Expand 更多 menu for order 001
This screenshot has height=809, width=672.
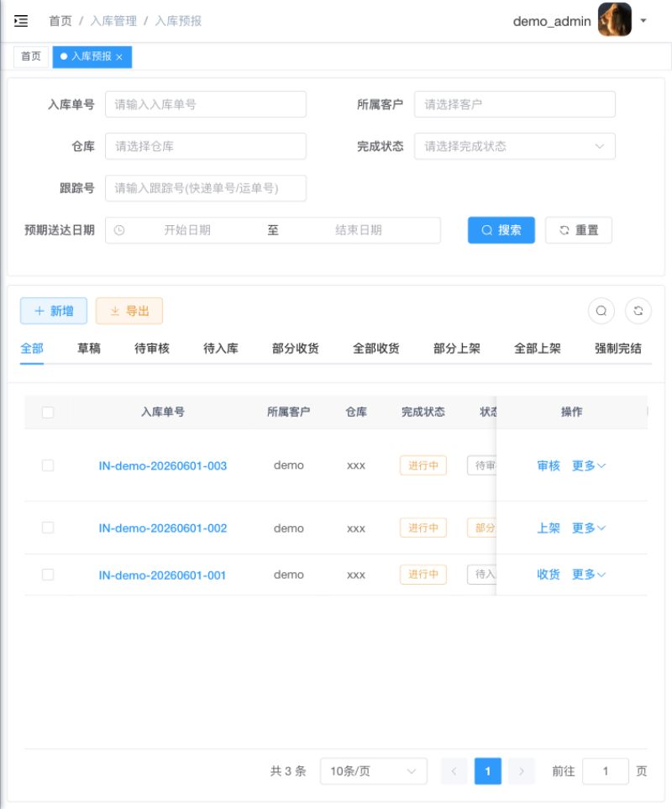pos(589,575)
